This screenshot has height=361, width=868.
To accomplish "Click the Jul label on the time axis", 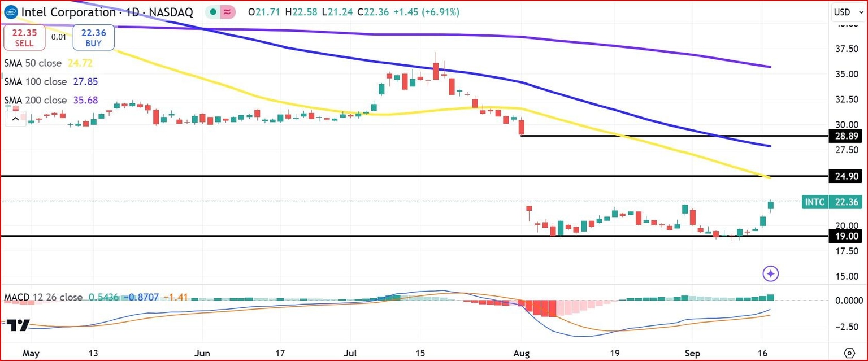I will [351, 353].
